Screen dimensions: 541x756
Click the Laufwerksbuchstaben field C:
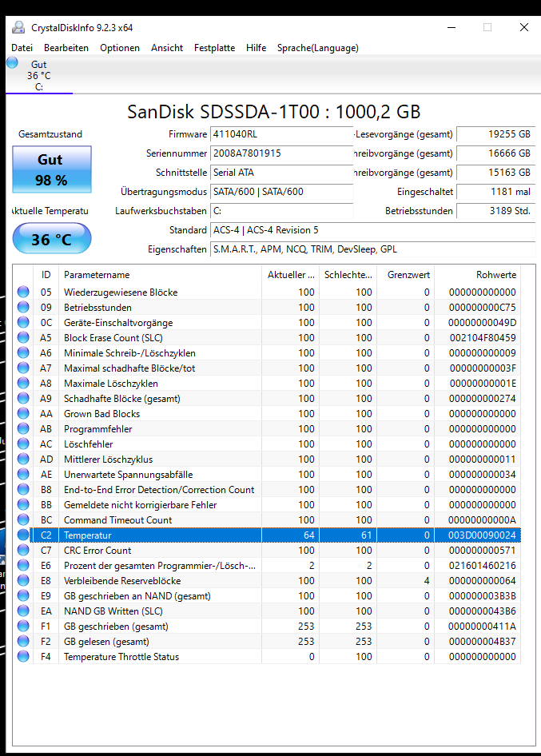[x=281, y=211]
